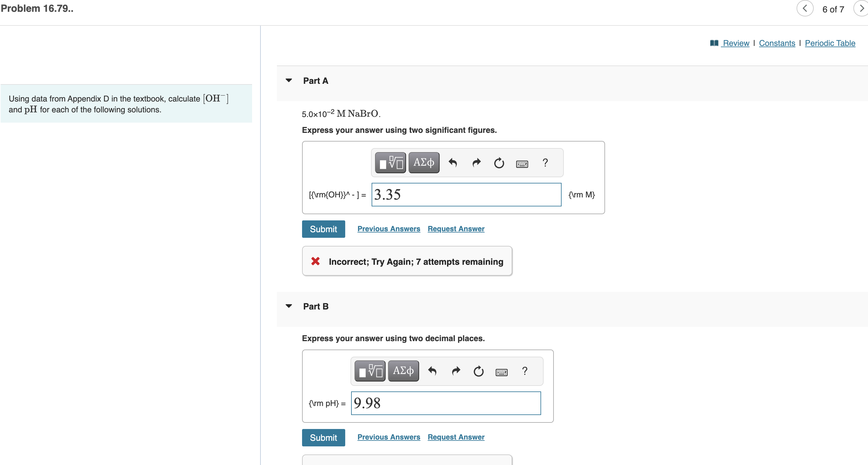868x465 pixels.
Task: Undo typing in the Part B answer toolbar
Action: pyautogui.click(x=432, y=371)
